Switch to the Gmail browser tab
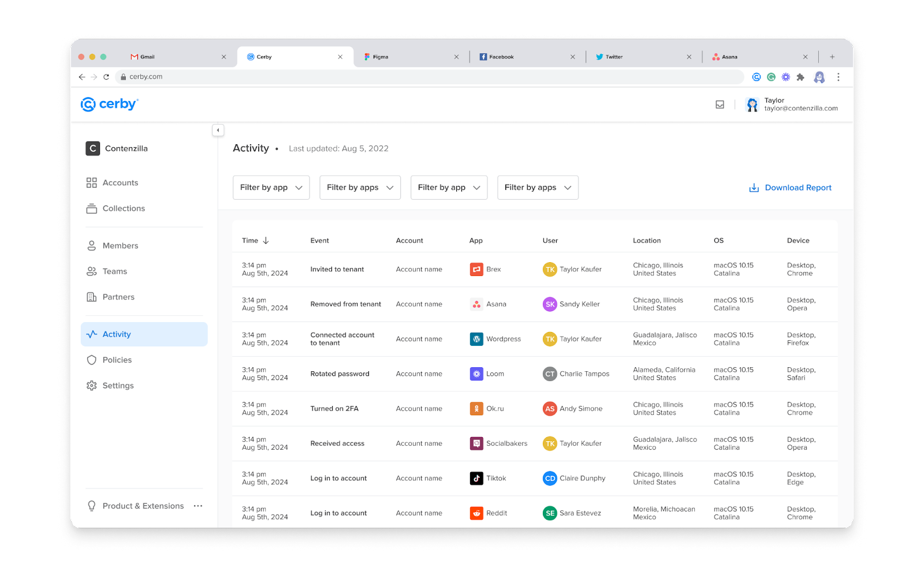Image resolution: width=924 pixels, height=567 pixels. 179,57
